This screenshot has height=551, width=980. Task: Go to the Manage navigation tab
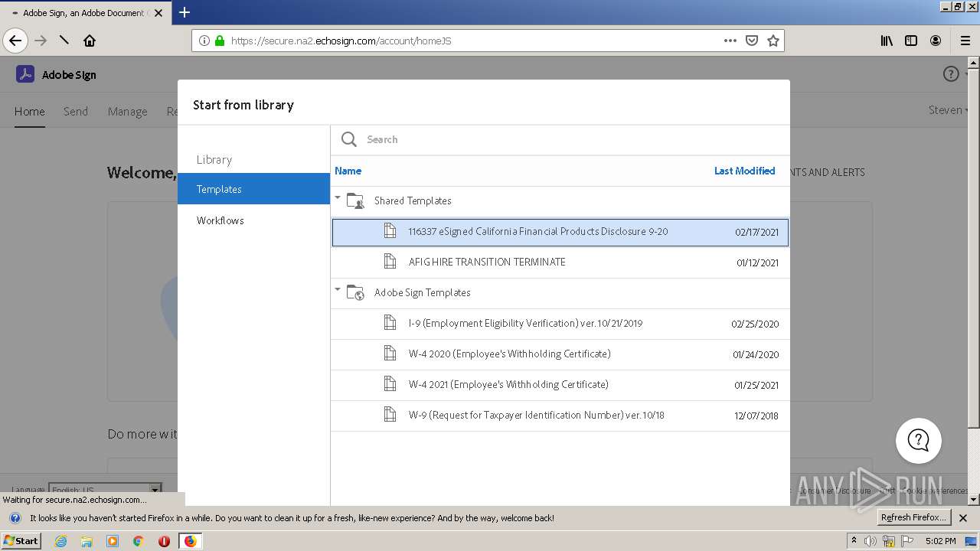pyautogui.click(x=127, y=111)
